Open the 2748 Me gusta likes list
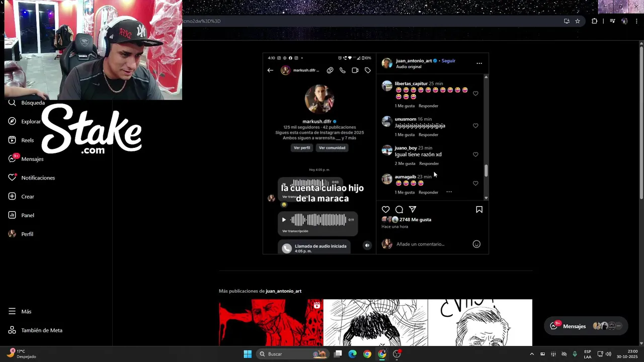The image size is (644, 362). [415, 220]
